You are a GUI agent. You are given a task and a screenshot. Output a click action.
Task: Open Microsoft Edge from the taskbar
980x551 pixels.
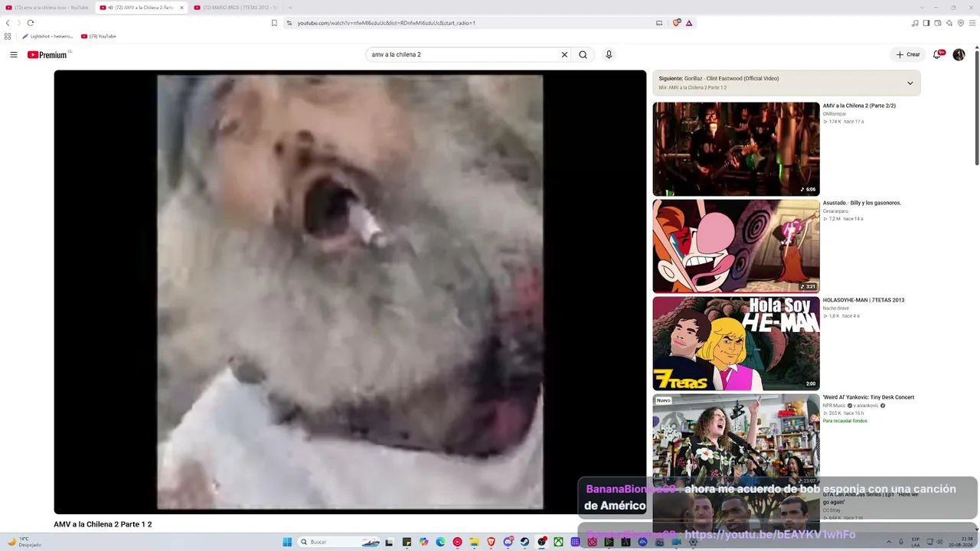pos(440,542)
